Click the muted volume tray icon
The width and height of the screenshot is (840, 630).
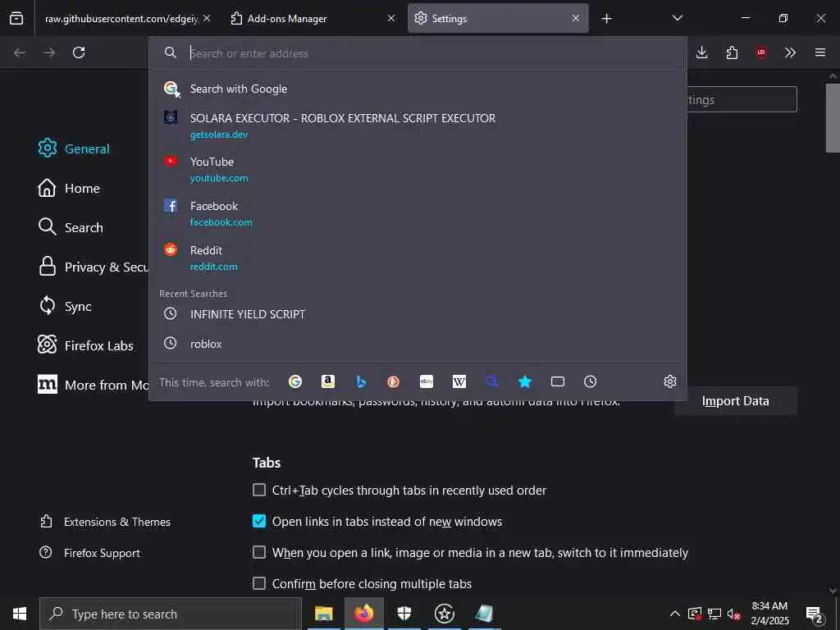point(733,614)
